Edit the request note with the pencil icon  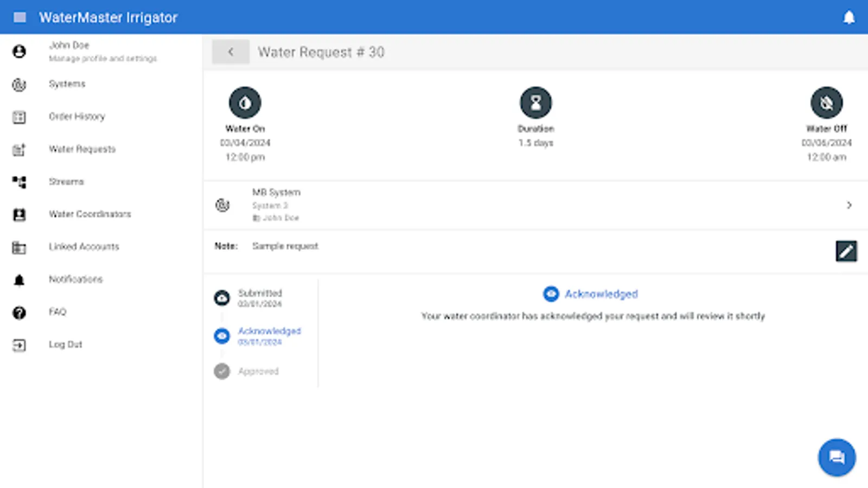point(846,251)
